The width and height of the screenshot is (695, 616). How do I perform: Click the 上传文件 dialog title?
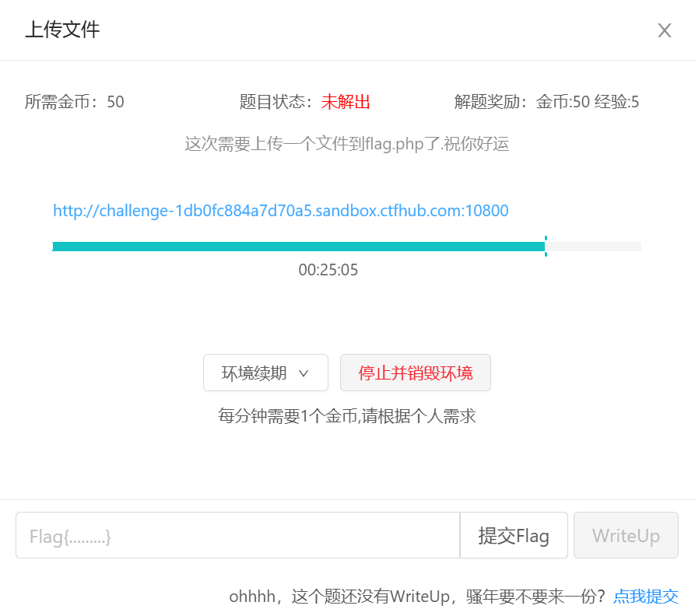pyautogui.click(x=62, y=30)
